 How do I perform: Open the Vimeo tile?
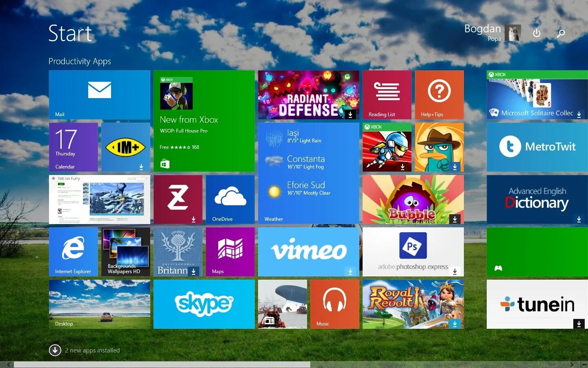(x=308, y=251)
